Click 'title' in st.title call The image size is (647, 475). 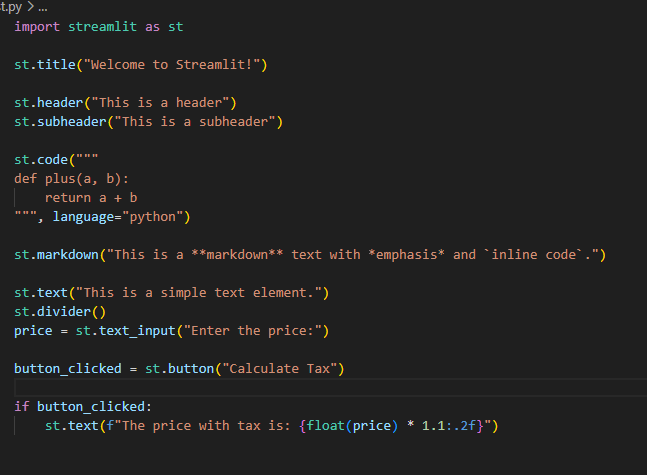(56, 65)
